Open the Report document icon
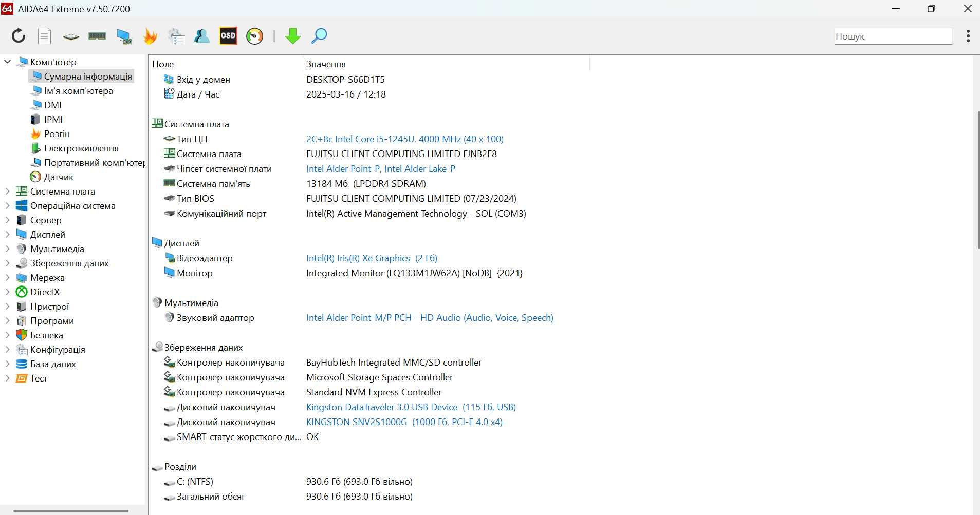The image size is (980, 515). 45,36
